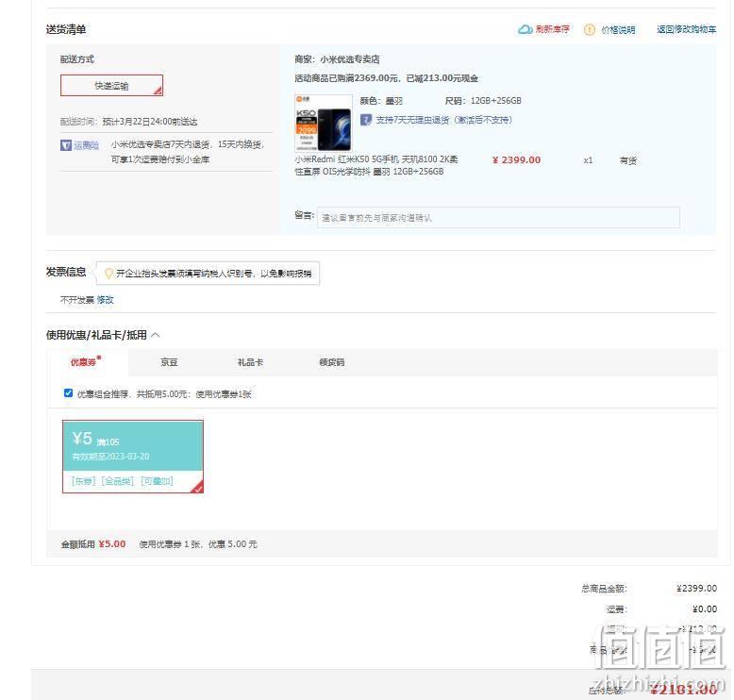Click the refresh stock cloud icon

525,29
